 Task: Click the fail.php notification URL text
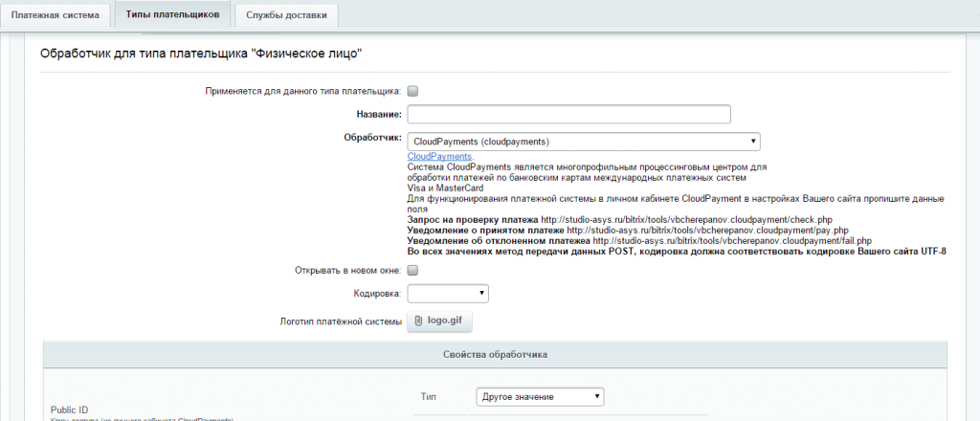tap(732, 240)
